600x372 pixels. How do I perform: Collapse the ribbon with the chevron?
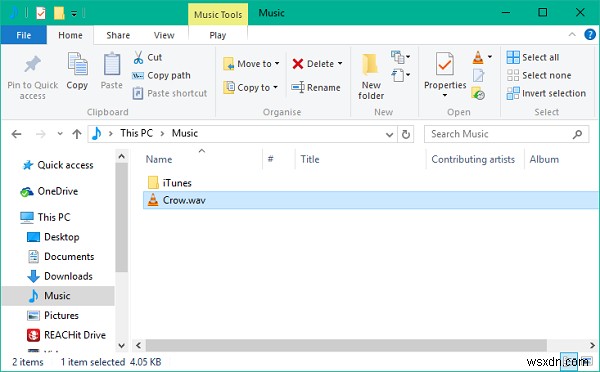pyautogui.click(x=572, y=35)
